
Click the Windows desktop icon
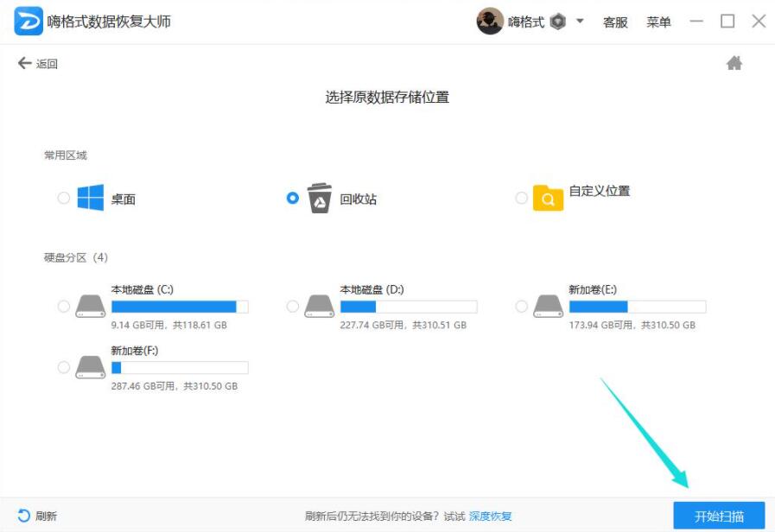[x=91, y=198]
